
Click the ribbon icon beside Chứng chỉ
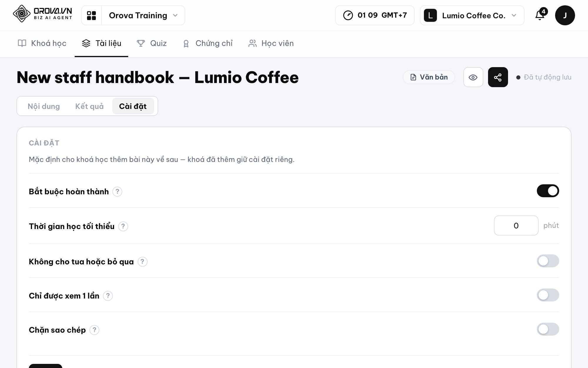coord(186,44)
